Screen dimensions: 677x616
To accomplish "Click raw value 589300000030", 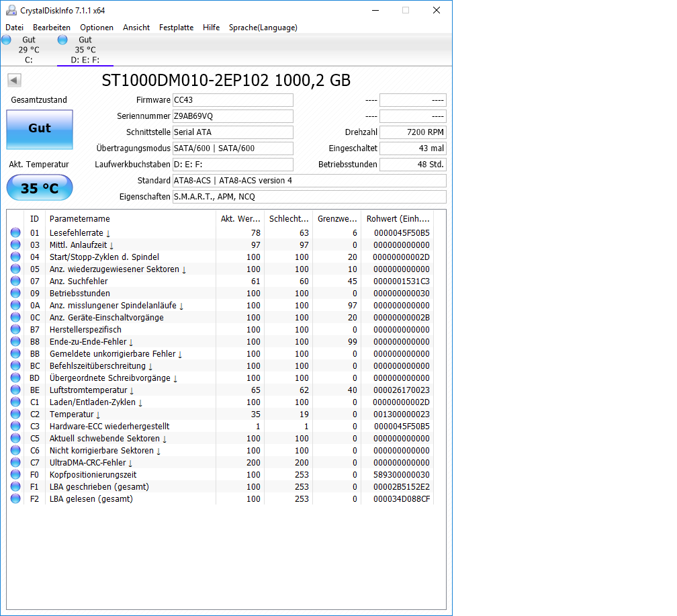I will click(x=402, y=475).
